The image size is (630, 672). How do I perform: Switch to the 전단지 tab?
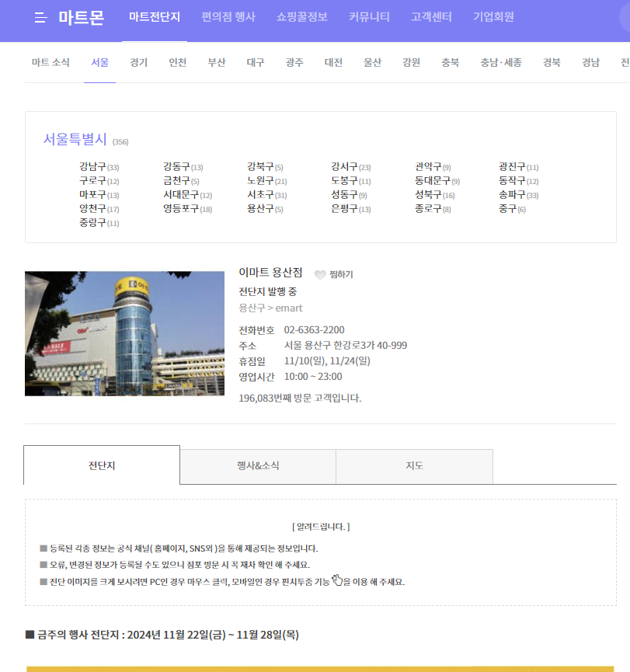[x=101, y=466]
